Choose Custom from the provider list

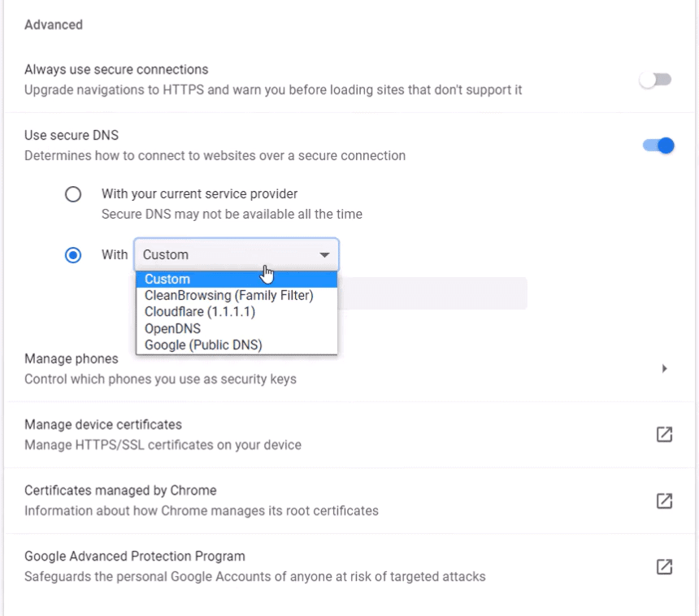(167, 280)
